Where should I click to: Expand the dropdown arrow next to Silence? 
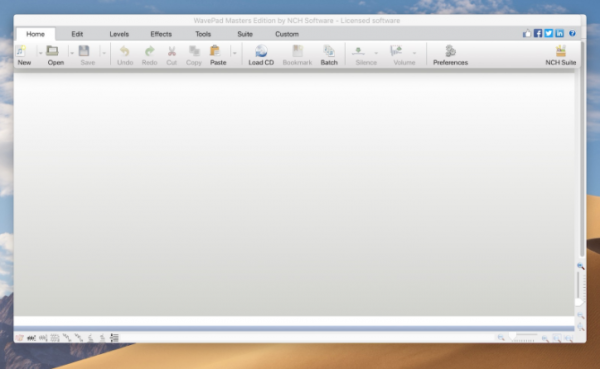coord(376,53)
